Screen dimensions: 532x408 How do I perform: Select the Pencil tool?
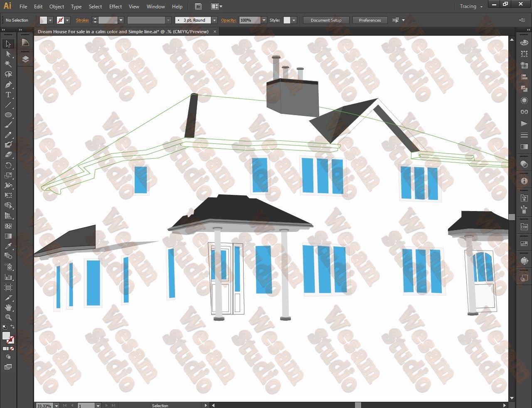(x=8, y=135)
